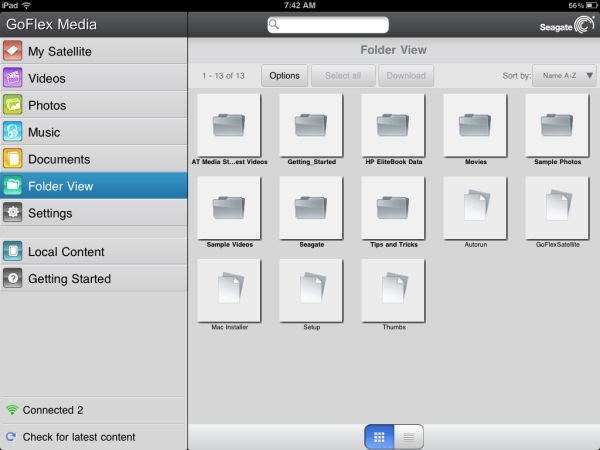The width and height of the screenshot is (600, 450).
Task: Click the Local Content icon
Action: pyautogui.click(x=13, y=251)
